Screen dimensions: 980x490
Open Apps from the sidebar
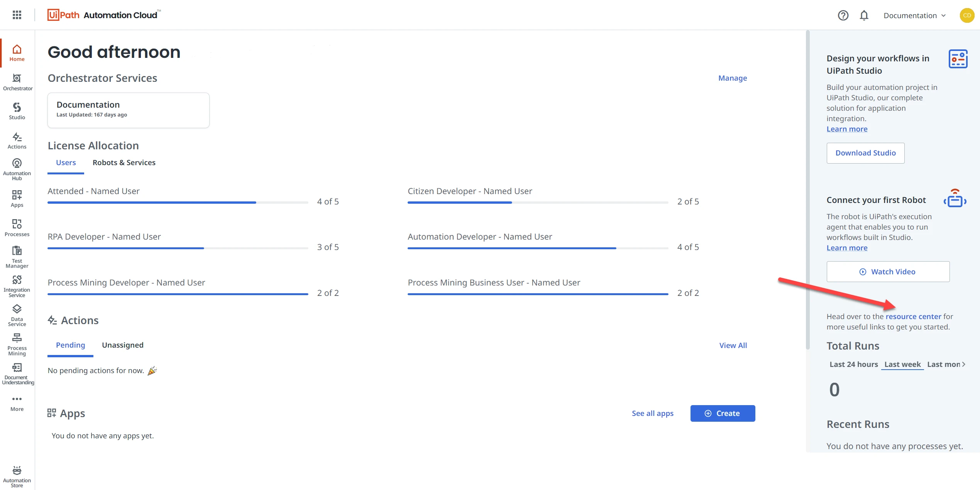pyautogui.click(x=17, y=199)
